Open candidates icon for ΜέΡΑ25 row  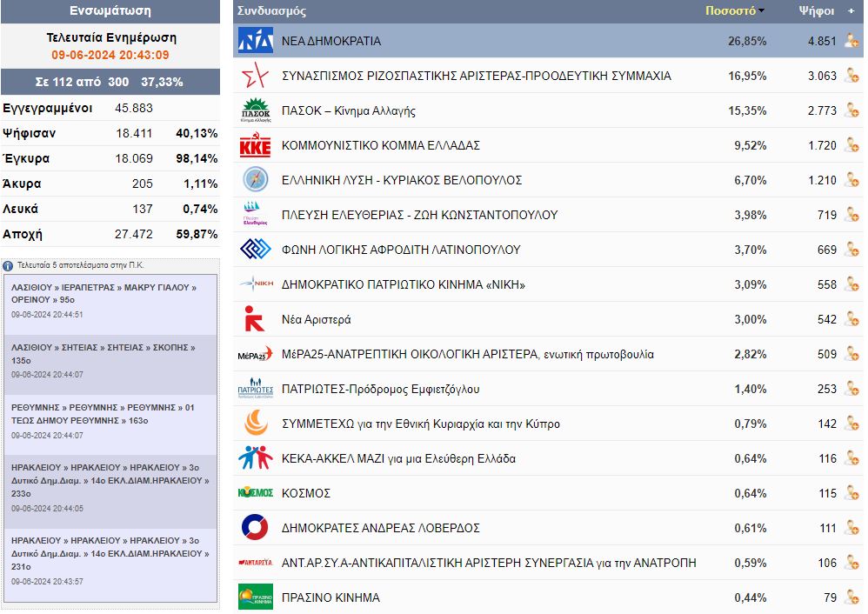[851, 354]
